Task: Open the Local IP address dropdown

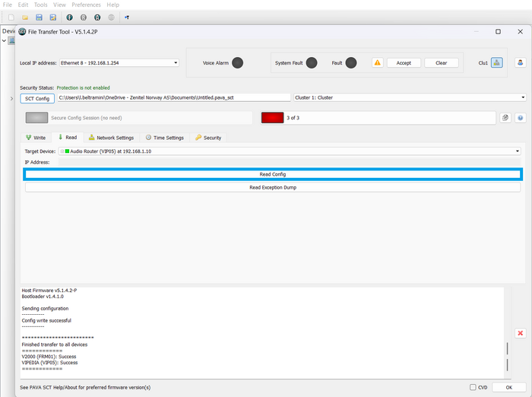Action: (x=119, y=63)
